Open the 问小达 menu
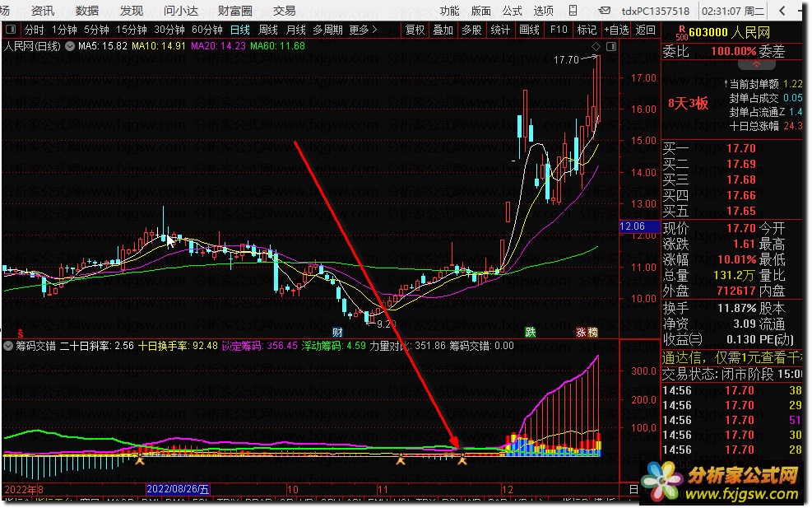 [x=181, y=11]
